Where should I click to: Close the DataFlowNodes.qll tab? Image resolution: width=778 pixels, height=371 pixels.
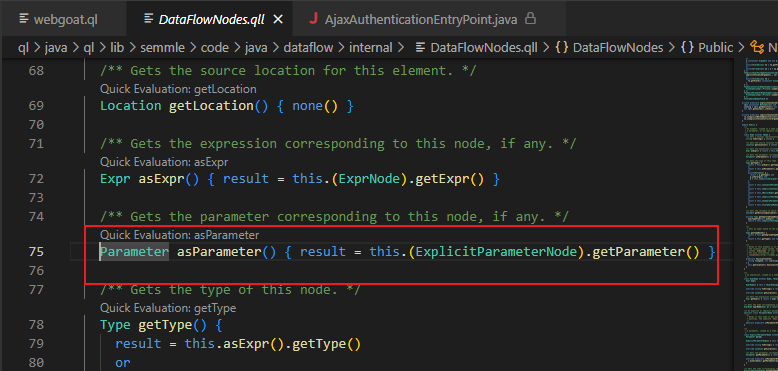(x=278, y=19)
